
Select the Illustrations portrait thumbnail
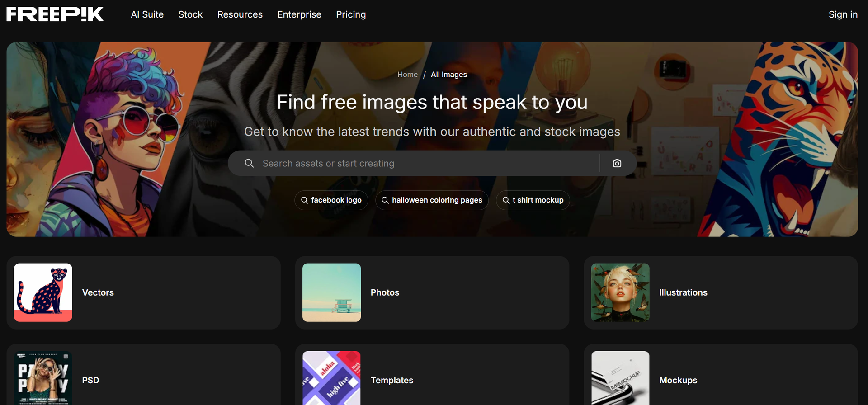tap(620, 292)
